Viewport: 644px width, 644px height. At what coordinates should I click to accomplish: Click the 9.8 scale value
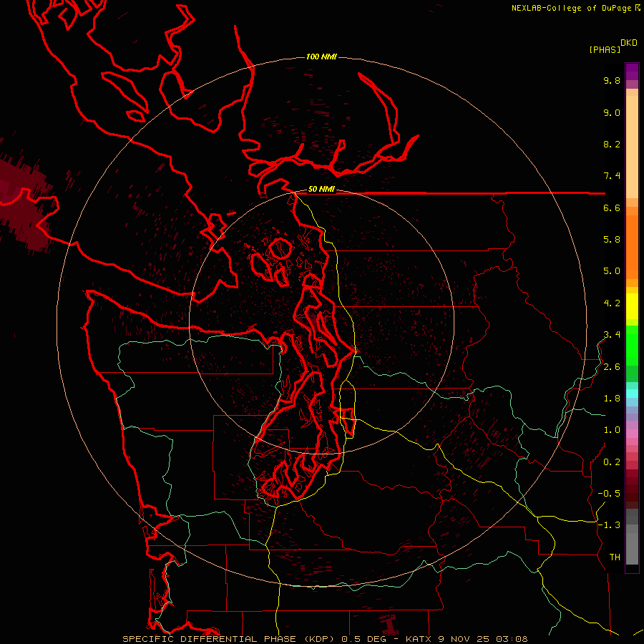pyautogui.click(x=612, y=80)
